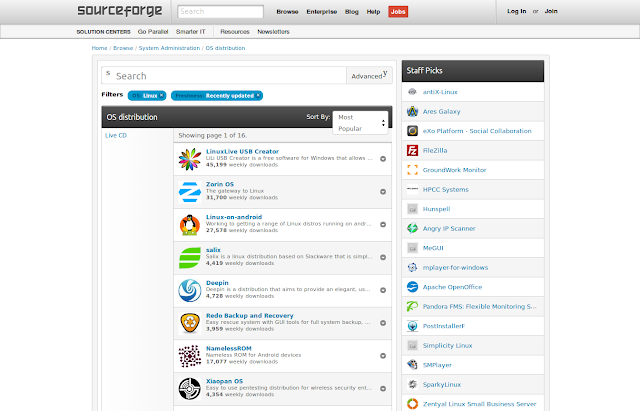The image size is (640, 411).
Task: Open the LinuxLive USB Creator project link
Action: [x=242, y=151]
